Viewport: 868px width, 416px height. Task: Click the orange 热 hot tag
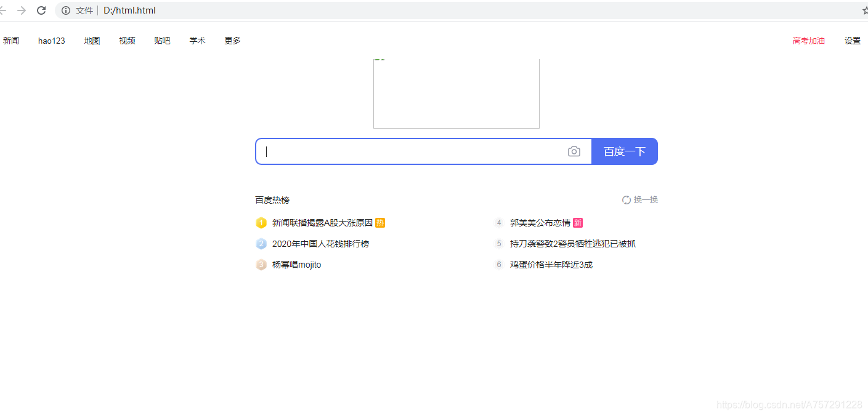[x=380, y=223]
